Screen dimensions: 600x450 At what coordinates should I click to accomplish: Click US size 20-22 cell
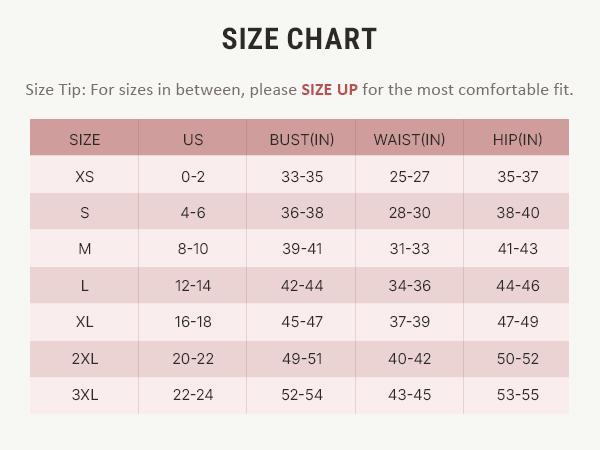click(193, 359)
